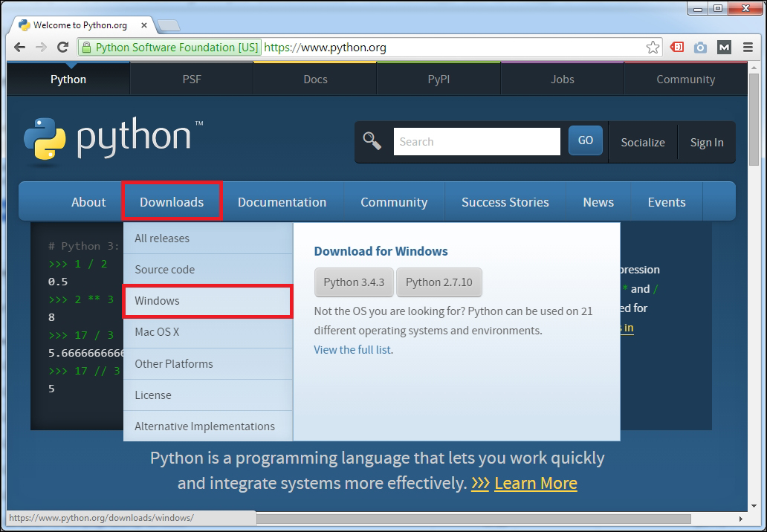Click the code line '>>> 1 / 2'
Viewport: 767px width, 532px height.
[78, 264]
